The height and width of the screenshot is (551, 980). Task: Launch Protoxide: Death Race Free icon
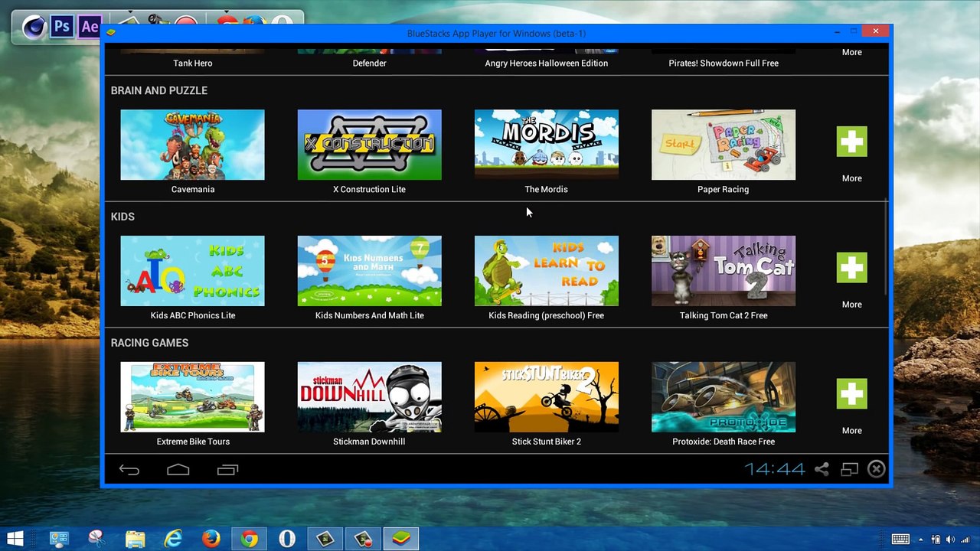click(x=724, y=397)
